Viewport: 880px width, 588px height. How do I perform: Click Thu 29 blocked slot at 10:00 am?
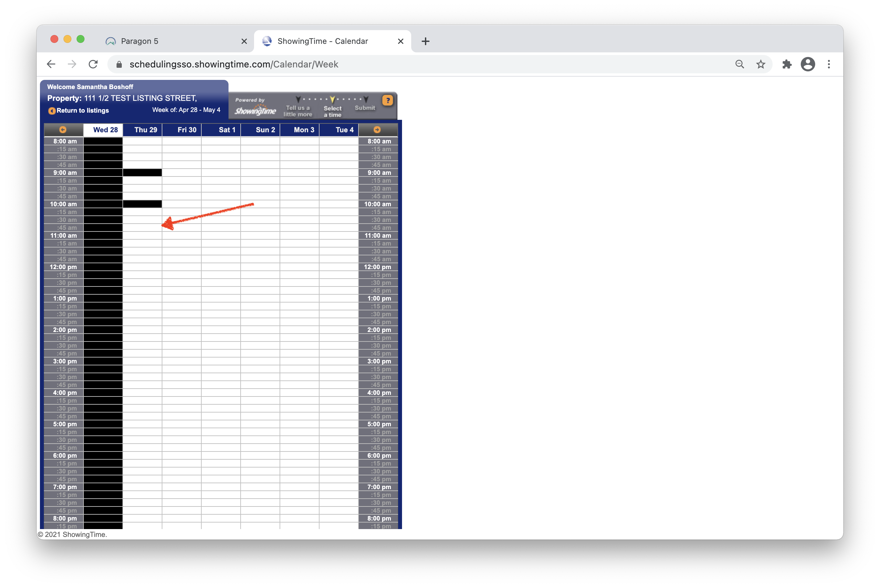coord(142,204)
